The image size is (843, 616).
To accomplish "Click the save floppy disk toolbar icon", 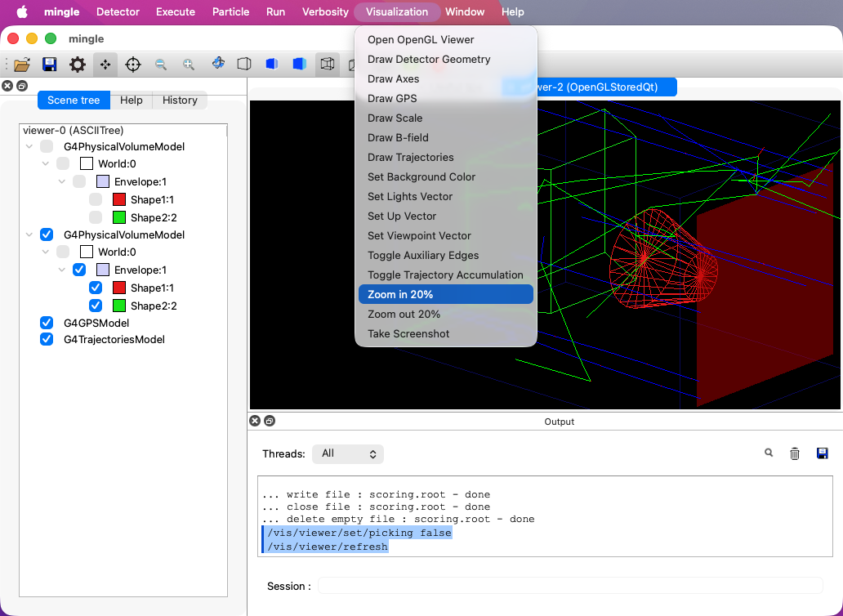I will 49,65.
